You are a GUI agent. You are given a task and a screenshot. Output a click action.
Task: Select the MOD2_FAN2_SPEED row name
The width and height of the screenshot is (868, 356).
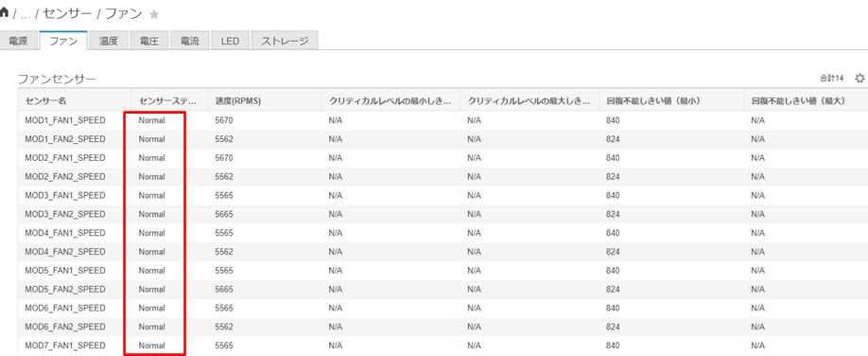point(64,177)
